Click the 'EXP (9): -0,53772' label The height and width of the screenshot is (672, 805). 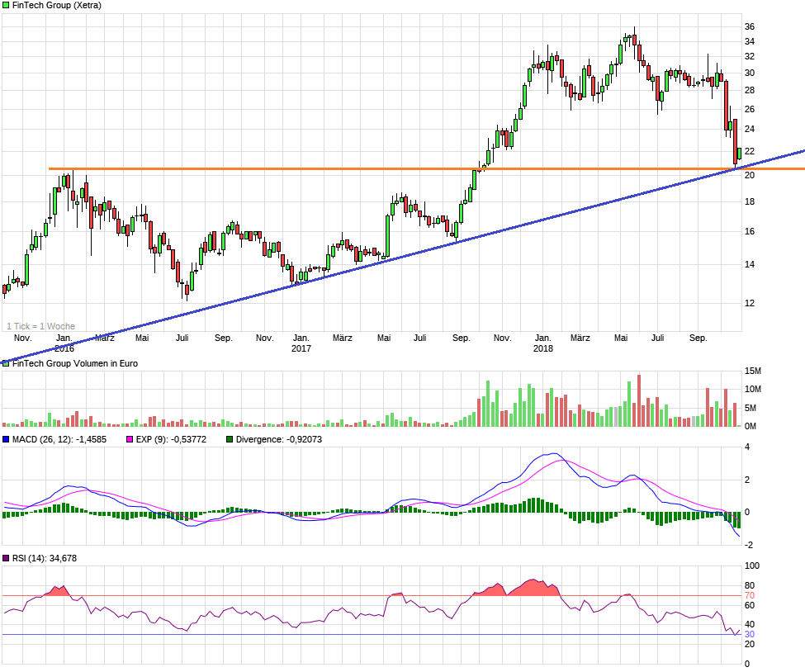click(x=171, y=439)
